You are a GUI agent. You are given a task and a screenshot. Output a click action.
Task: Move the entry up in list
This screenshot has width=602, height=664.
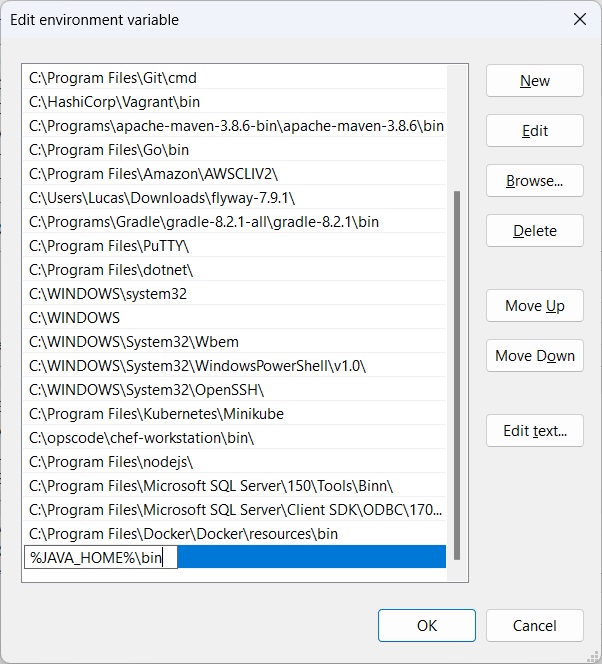[534, 306]
